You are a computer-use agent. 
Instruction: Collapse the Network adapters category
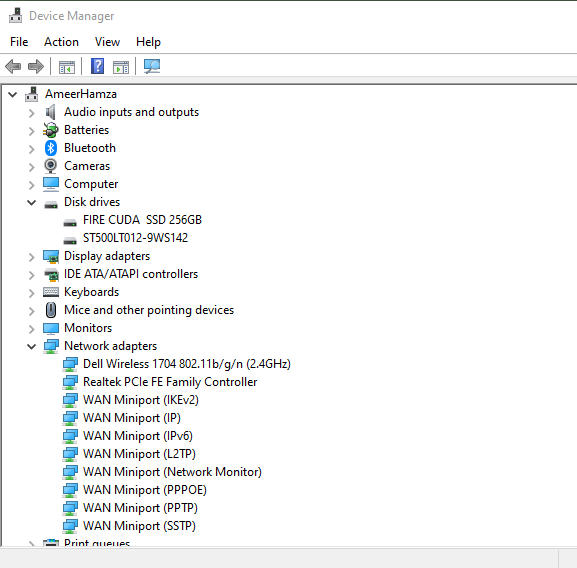32,346
